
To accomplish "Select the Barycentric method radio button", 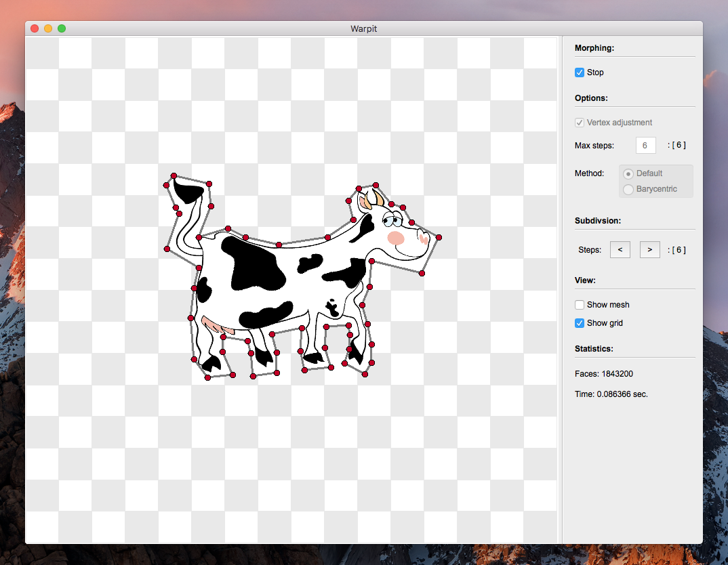I will (x=628, y=189).
